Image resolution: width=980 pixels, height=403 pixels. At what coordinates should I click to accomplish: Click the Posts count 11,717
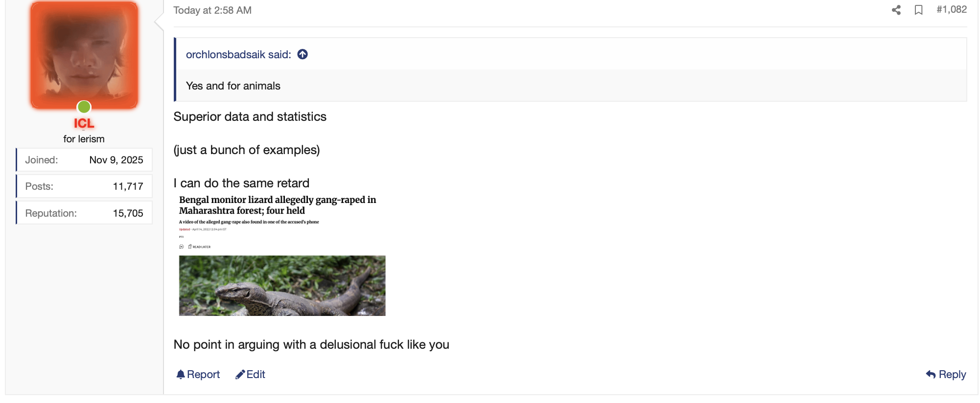pos(128,186)
